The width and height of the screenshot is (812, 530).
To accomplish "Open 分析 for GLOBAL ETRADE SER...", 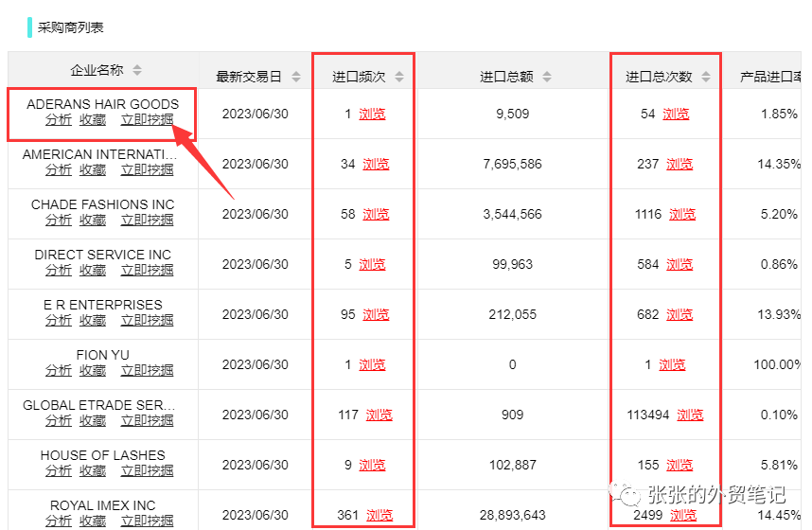I will [x=59, y=420].
